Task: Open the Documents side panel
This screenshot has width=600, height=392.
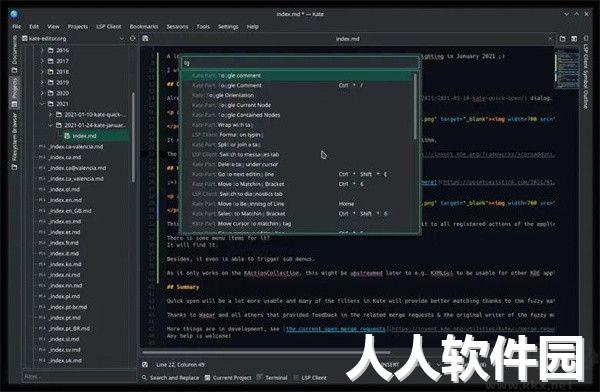Action: [x=15, y=55]
